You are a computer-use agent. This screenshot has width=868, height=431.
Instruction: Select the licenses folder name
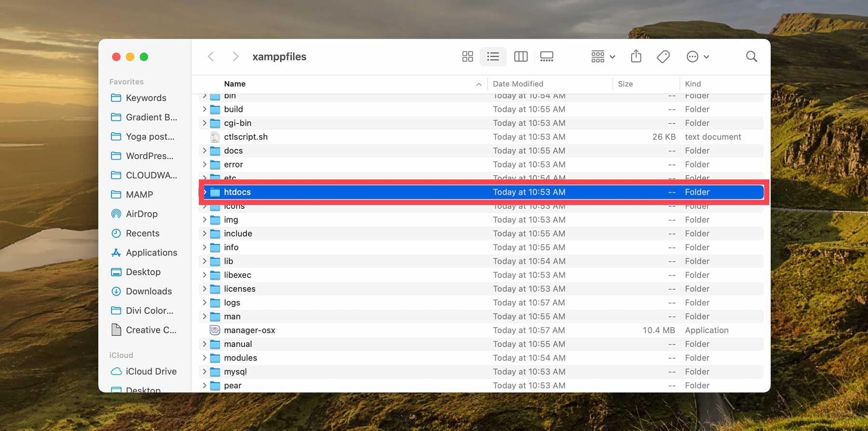240,289
